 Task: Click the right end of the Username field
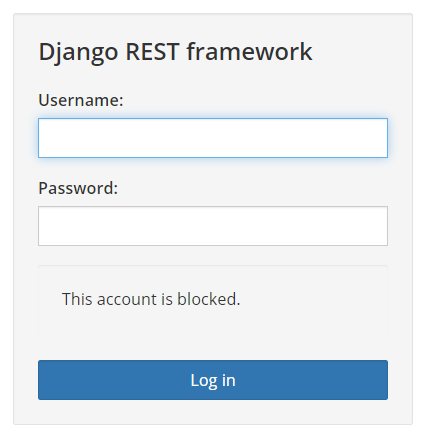[x=382, y=138]
